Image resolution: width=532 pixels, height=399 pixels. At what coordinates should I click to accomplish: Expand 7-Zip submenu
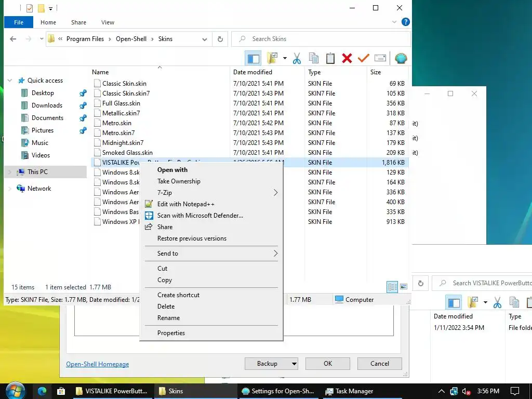(x=211, y=193)
